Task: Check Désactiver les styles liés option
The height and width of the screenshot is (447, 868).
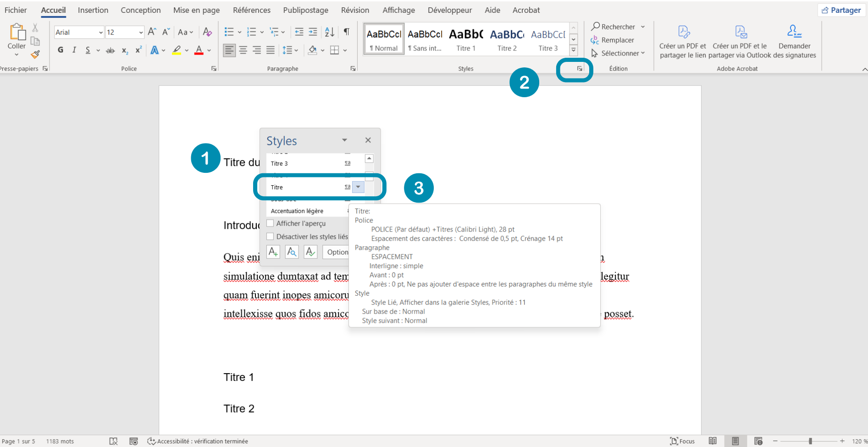Action: (x=271, y=237)
